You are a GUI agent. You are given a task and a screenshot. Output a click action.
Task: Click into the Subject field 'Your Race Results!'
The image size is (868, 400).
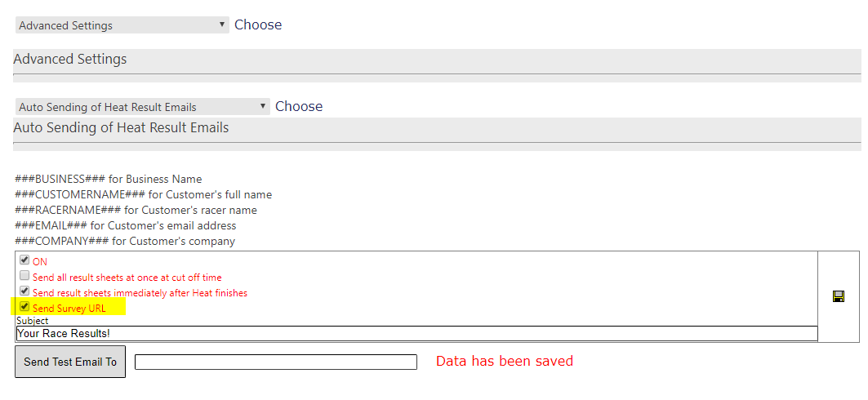[x=416, y=334]
